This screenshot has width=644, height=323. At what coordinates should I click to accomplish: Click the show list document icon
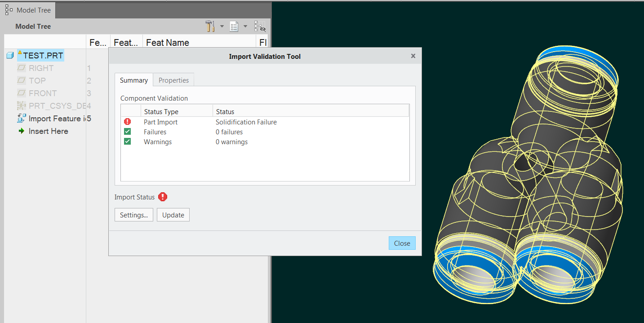point(234,26)
